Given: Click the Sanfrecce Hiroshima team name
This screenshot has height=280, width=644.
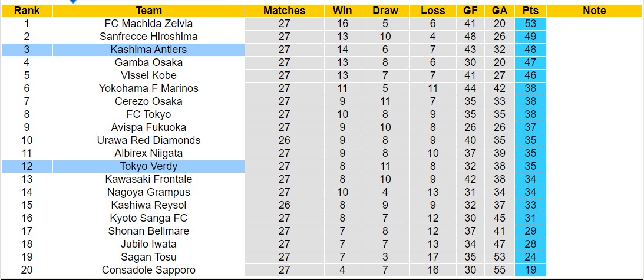Looking at the screenshot, I should click(148, 37).
